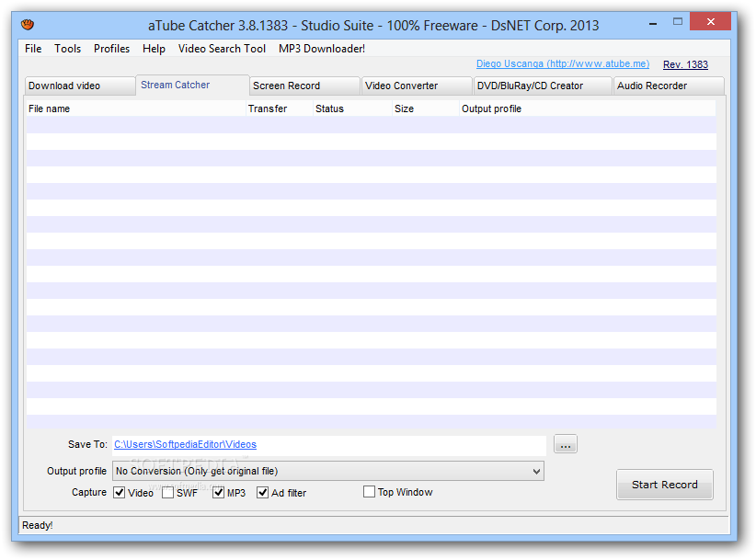This screenshot has width=756, height=560.
Task: Sort by the Size column header
Action: (x=425, y=109)
